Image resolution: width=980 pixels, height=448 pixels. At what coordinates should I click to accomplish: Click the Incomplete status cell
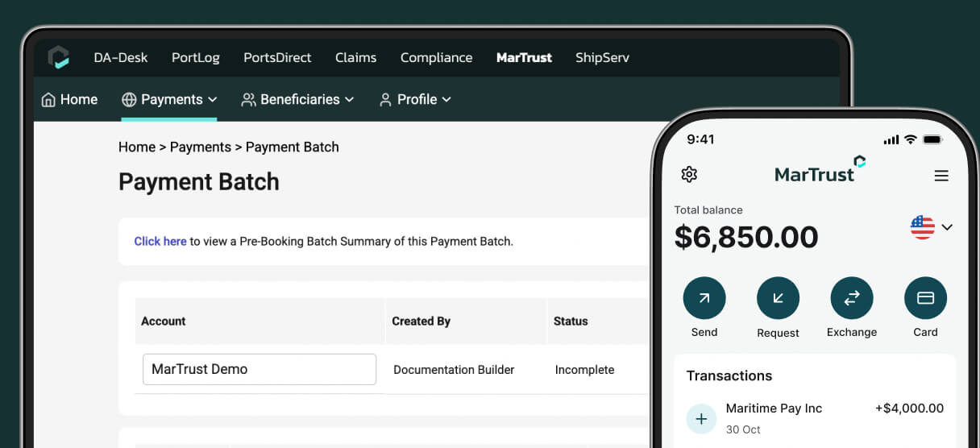point(584,370)
